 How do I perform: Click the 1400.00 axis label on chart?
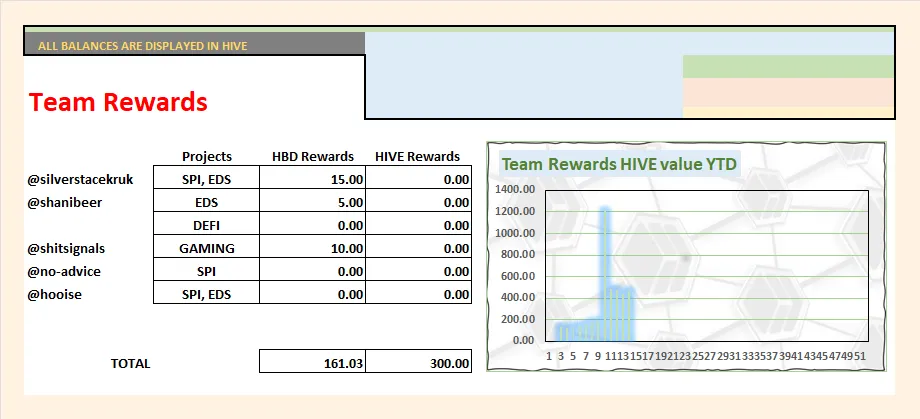point(515,189)
